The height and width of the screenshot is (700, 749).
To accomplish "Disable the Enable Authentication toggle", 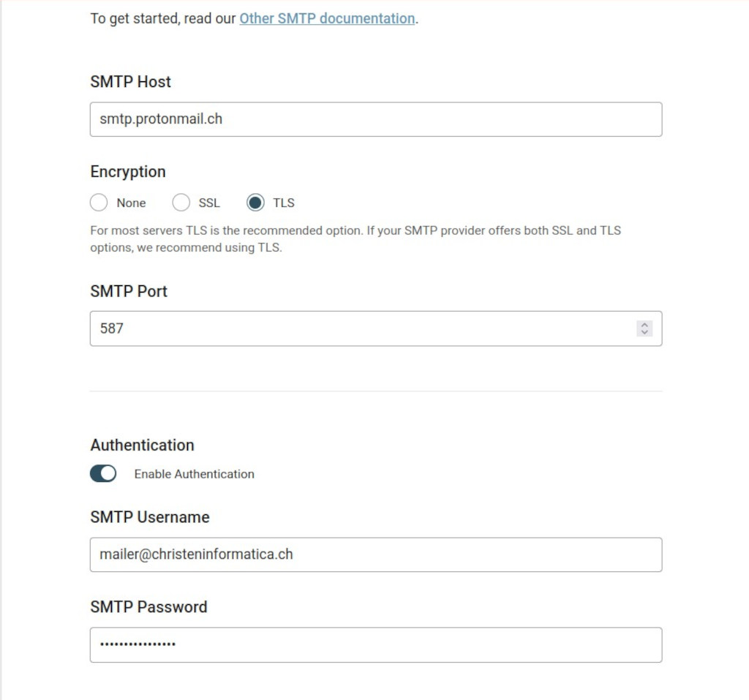I will 102,473.
